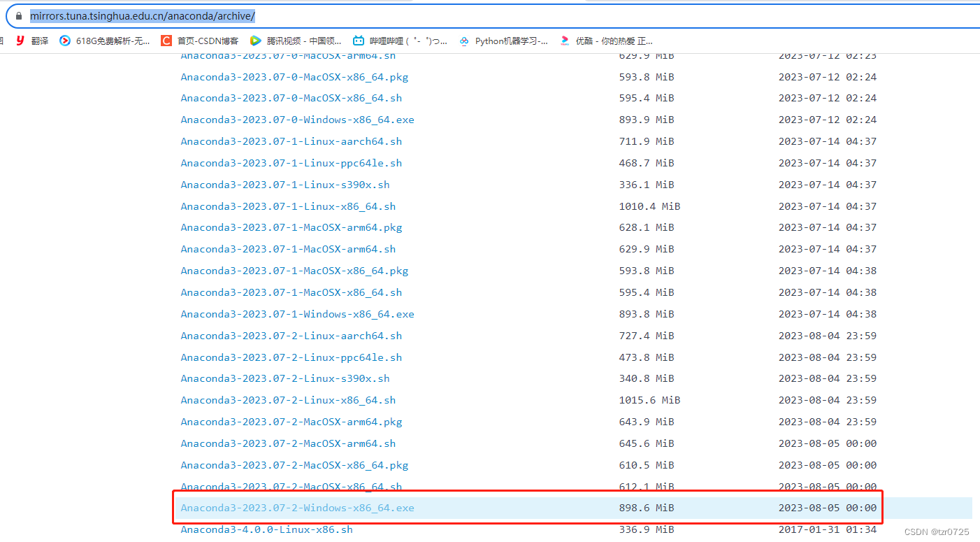
Task: Click the 898.6 MiB size value
Action: coord(647,508)
